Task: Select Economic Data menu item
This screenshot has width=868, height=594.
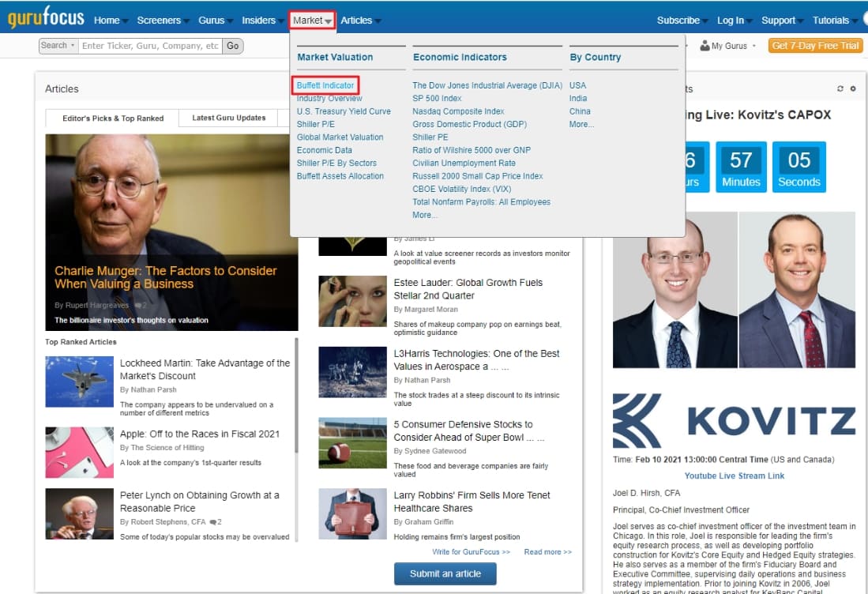Action: pos(325,150)
